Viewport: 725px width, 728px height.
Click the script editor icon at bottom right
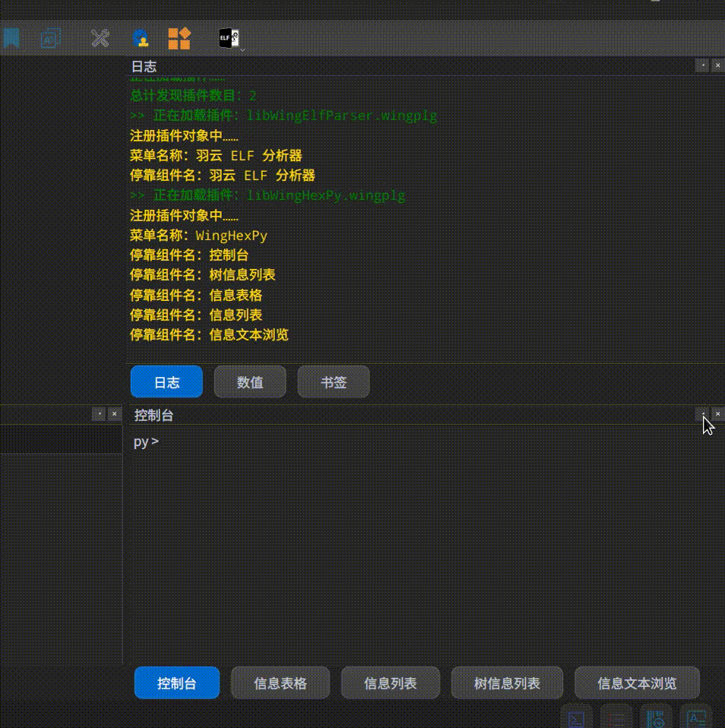576,718
